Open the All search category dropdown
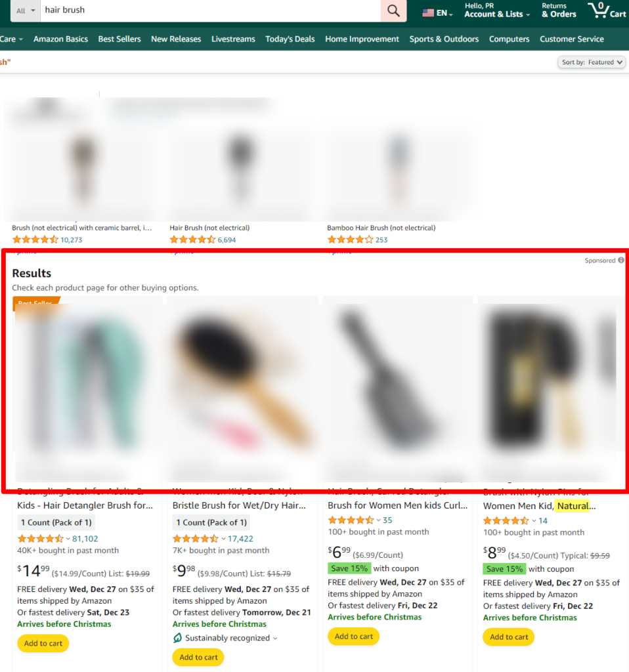 tap(23, 10)
